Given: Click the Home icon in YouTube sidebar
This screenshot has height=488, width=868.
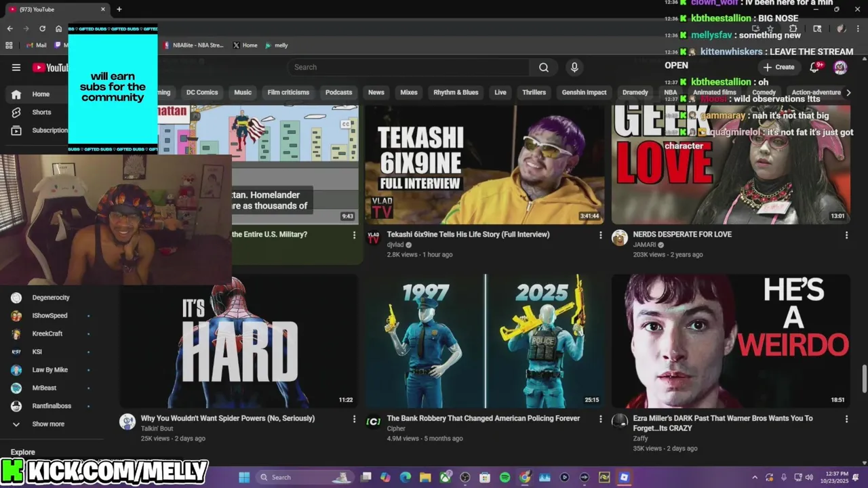Looking at the screenshot, I should (16, 94).
